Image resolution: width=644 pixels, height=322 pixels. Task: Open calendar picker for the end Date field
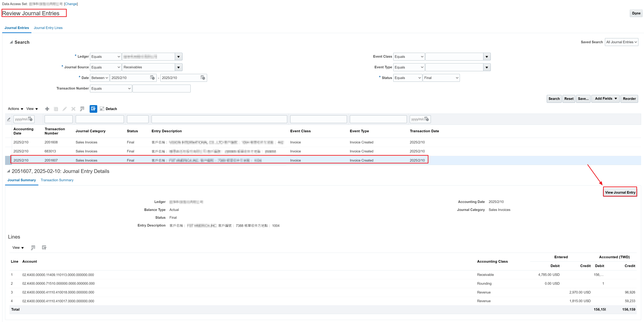(x=203, y=78)
